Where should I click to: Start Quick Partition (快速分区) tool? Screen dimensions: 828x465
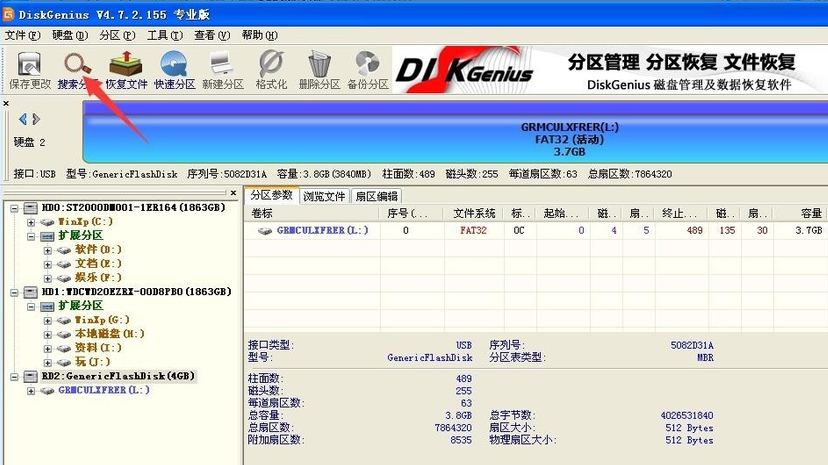(174, 70)
